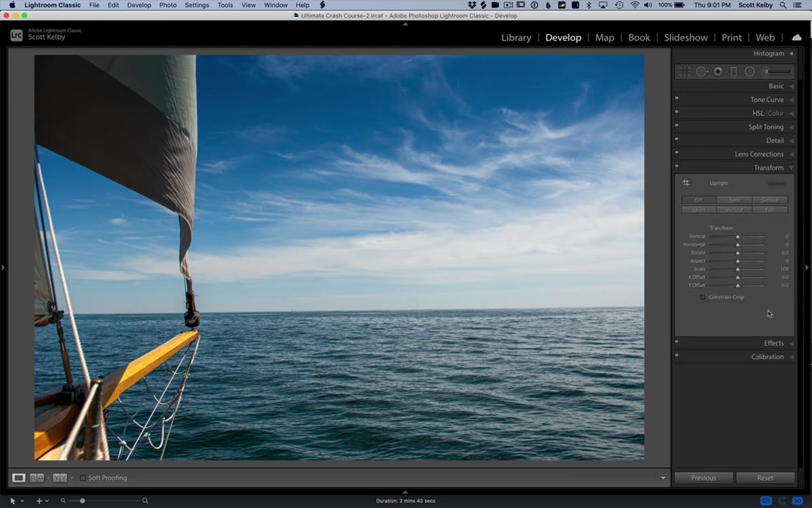Expand the Calibration panel

coord(791,357)
